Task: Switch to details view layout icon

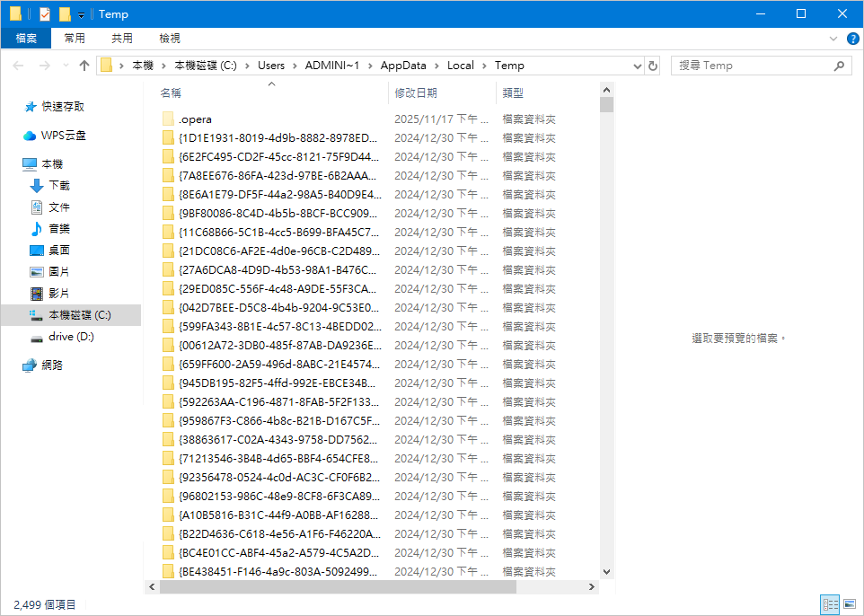Action: click(830, 604)
